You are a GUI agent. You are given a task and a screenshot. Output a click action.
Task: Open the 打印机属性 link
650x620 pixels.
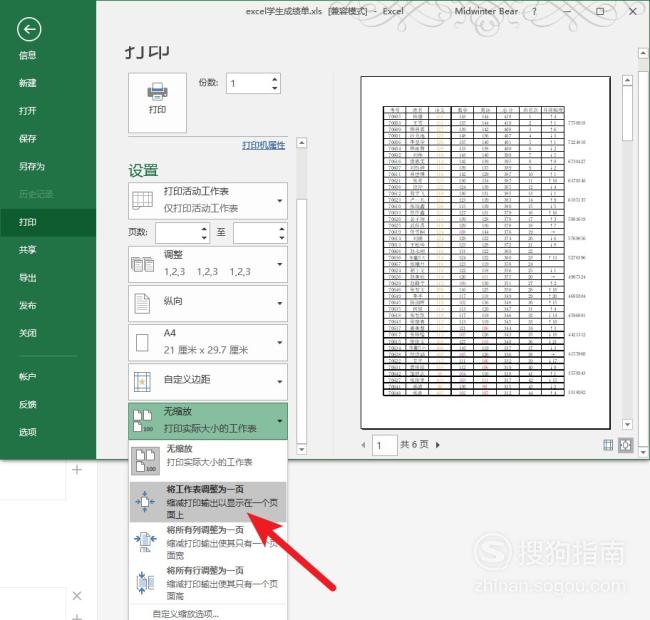[x=264, y=145]
